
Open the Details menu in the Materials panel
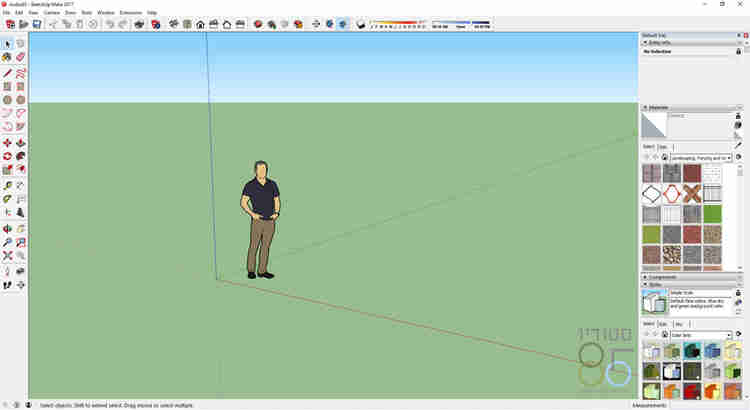pyautogui.click(x=739, y=157)
